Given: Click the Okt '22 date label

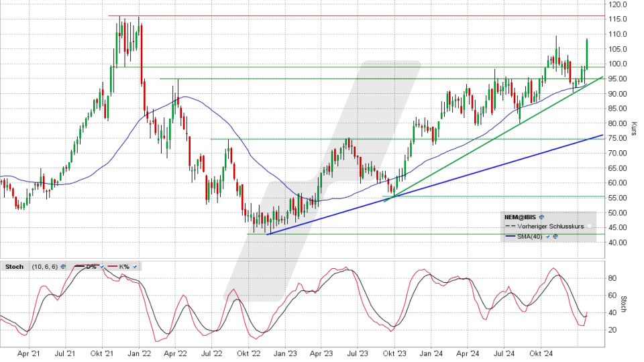Looking at the screenshot, I should click(x=248, y=353).
